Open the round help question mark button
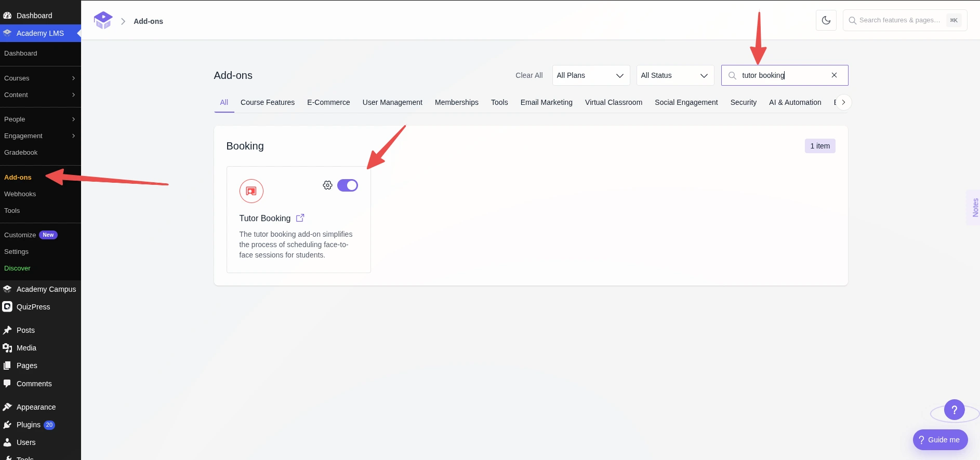 (x=955, y=410)
